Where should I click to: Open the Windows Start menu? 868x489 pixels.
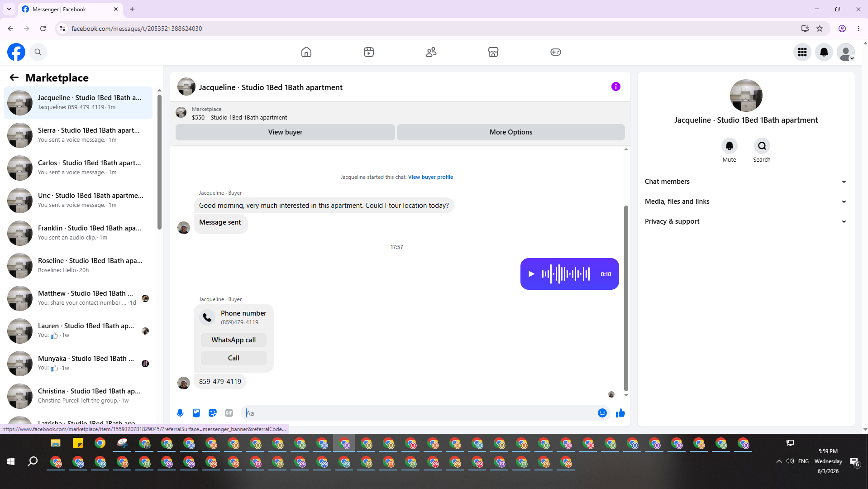pyautogui.click(x=11, y=461)
